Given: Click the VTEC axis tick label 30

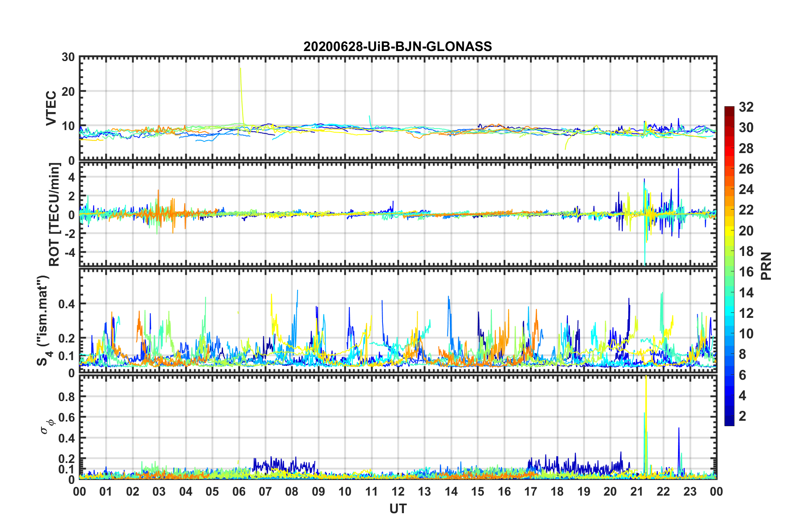Looking at the screenshot, I should [68, 57].
